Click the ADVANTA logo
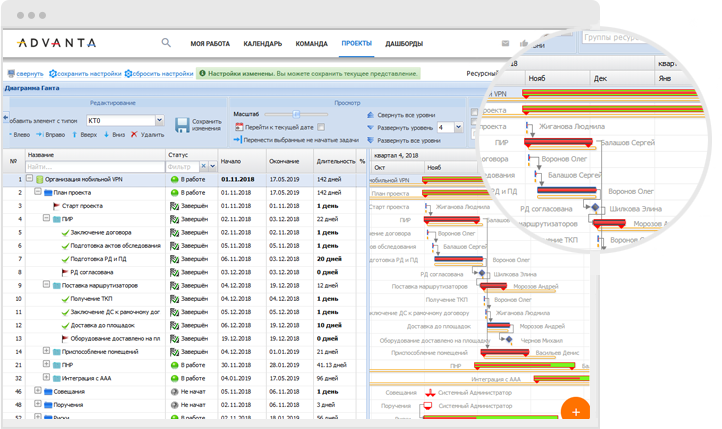Screen dimensions: 722x429 click(x=57, y=43)
